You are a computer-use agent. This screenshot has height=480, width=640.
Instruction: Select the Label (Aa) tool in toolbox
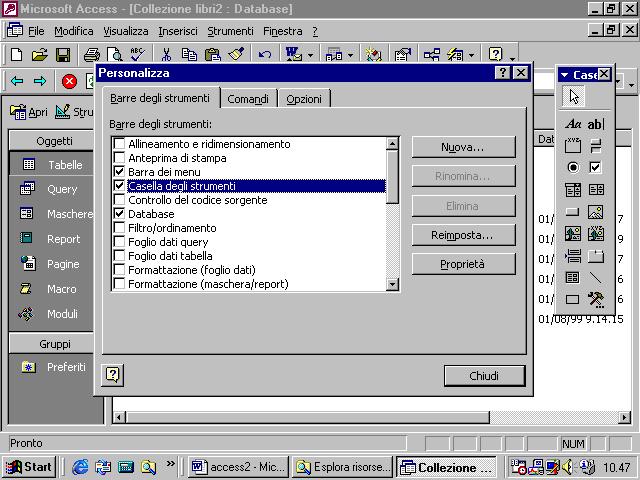[573, 123]
